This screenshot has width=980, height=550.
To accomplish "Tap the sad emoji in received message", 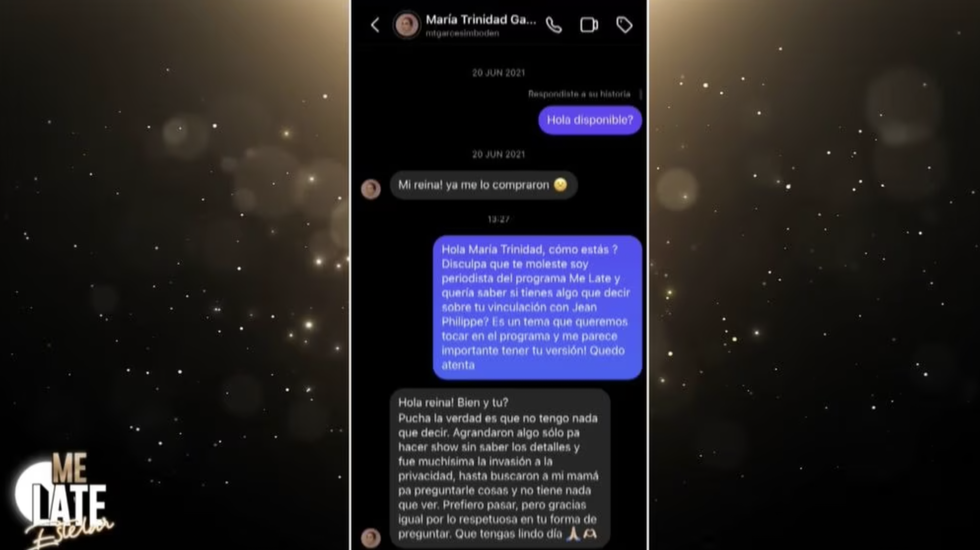I will coord(560,184).
